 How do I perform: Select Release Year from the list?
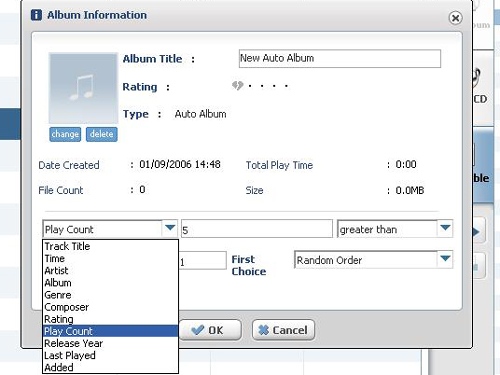(x=111, y=343)
